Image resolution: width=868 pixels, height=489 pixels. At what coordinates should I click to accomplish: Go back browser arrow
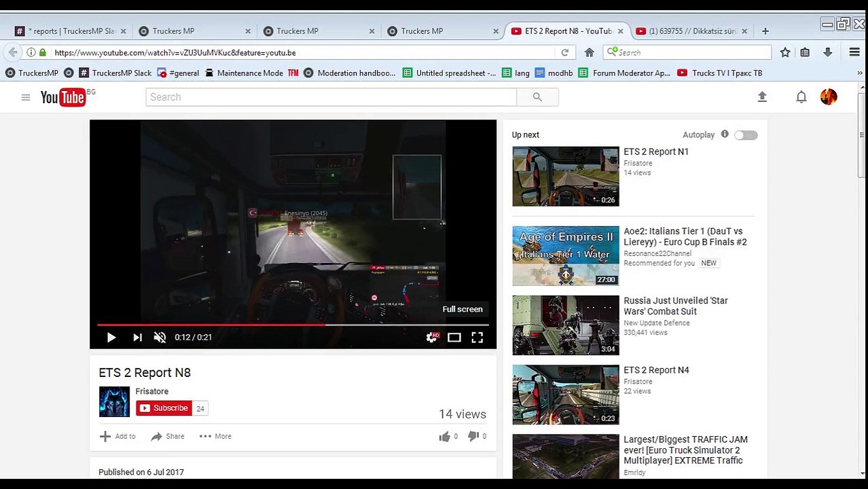point(13,52)
